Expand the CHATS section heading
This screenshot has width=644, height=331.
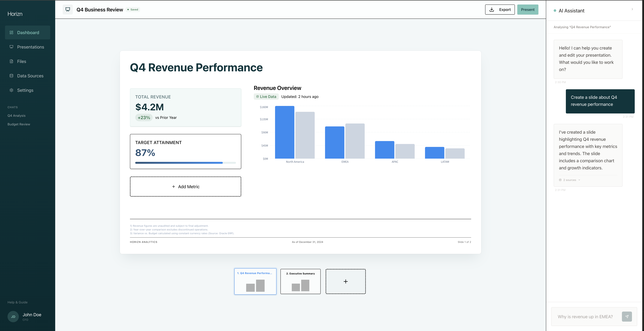click(x=13, y=107)
